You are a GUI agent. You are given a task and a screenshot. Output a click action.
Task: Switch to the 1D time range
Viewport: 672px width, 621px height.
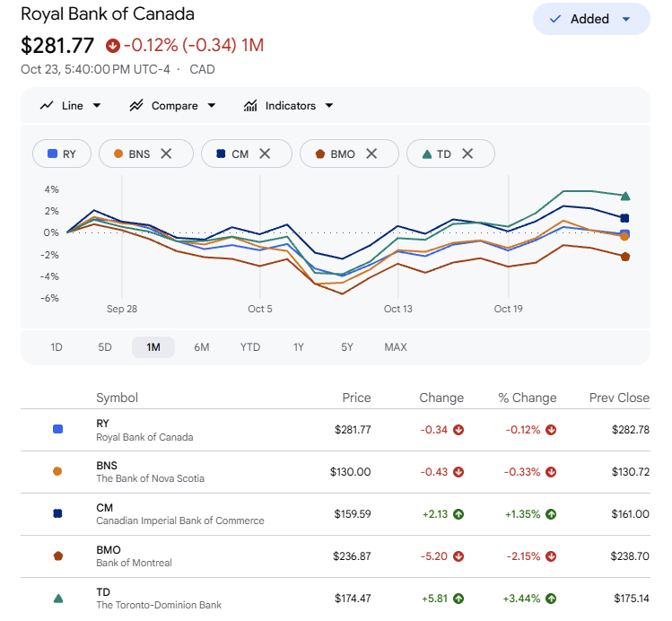[57, 347]
